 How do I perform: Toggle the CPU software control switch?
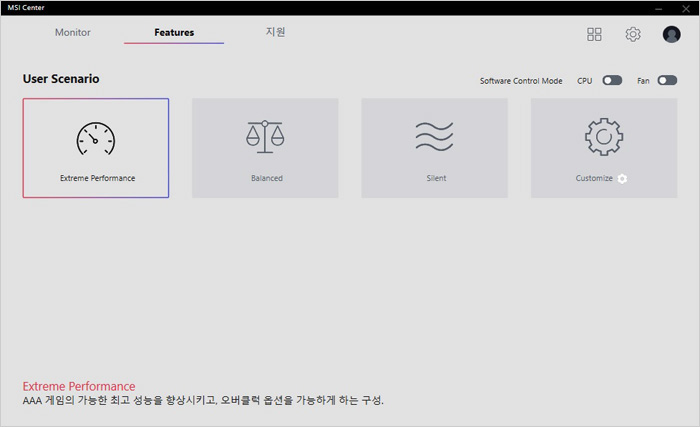[612, 80]
